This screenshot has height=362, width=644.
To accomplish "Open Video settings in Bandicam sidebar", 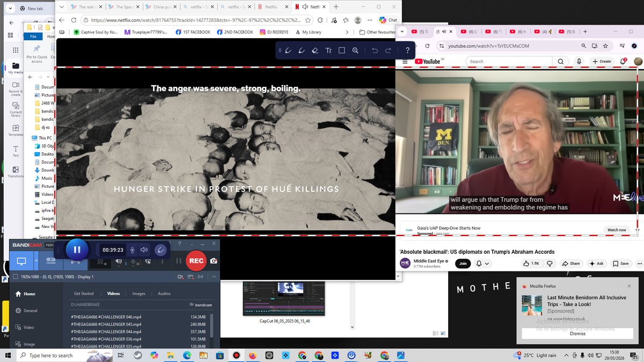I will click(25, 327).
